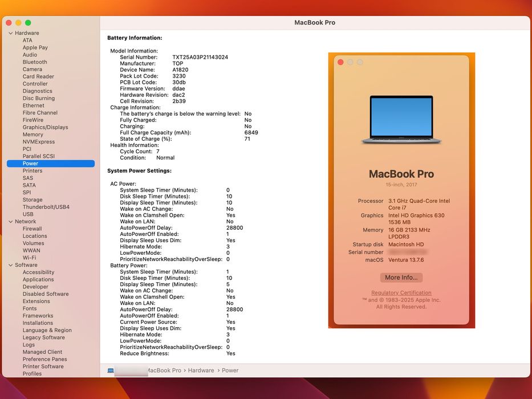Select Graphics/Displays in sidebar
Screen dimensions: 532x399
(45, 127)
